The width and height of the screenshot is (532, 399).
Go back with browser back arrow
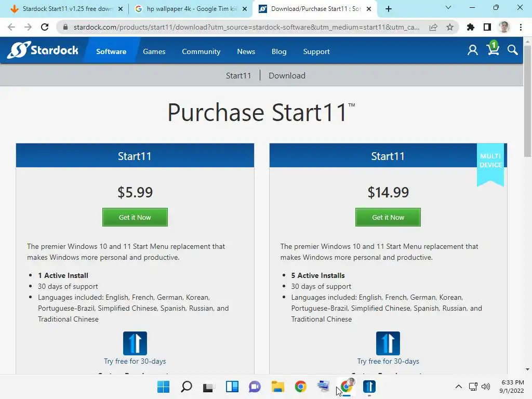pos(11,27)
